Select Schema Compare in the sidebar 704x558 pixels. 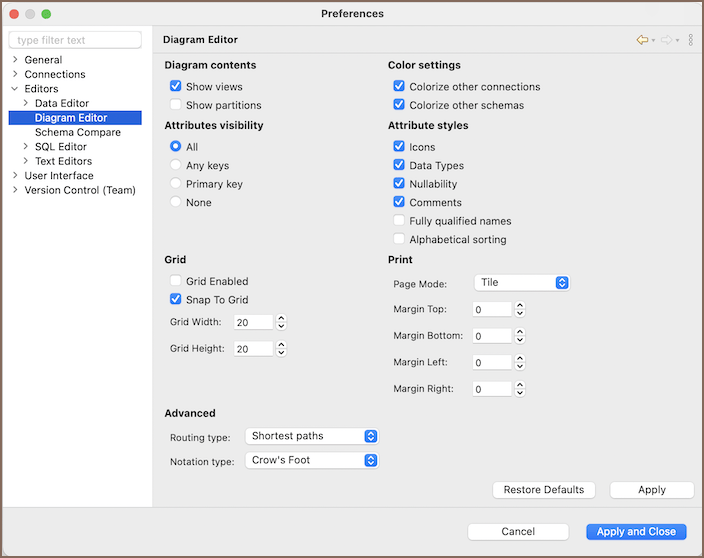click(x=77, y=132)
